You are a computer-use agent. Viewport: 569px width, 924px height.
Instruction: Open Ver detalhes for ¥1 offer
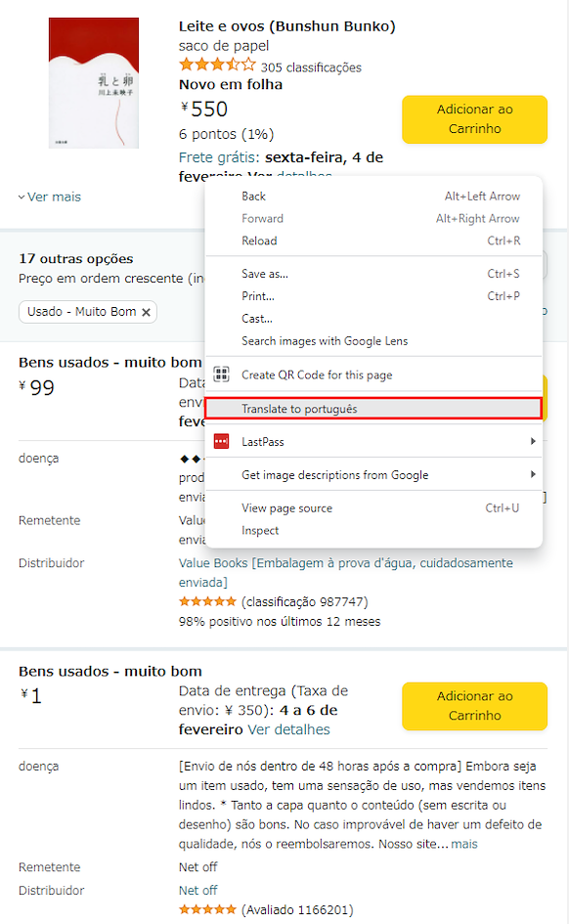(x=288, y=729)
